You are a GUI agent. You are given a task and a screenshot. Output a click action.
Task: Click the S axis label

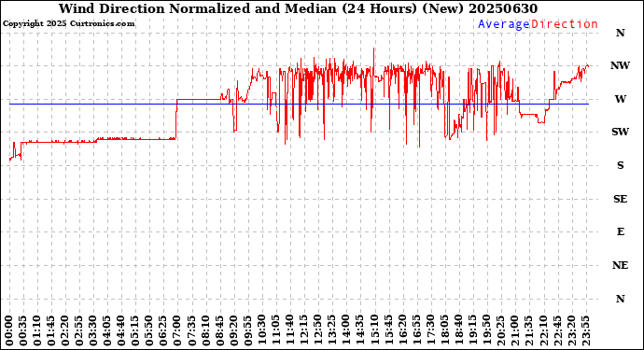point(620,165)
